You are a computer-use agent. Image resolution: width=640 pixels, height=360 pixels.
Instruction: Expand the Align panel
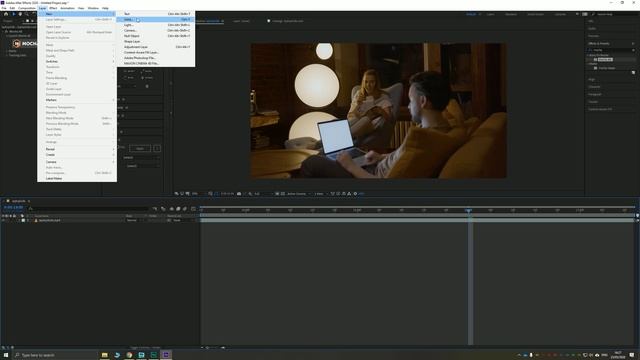591,80
